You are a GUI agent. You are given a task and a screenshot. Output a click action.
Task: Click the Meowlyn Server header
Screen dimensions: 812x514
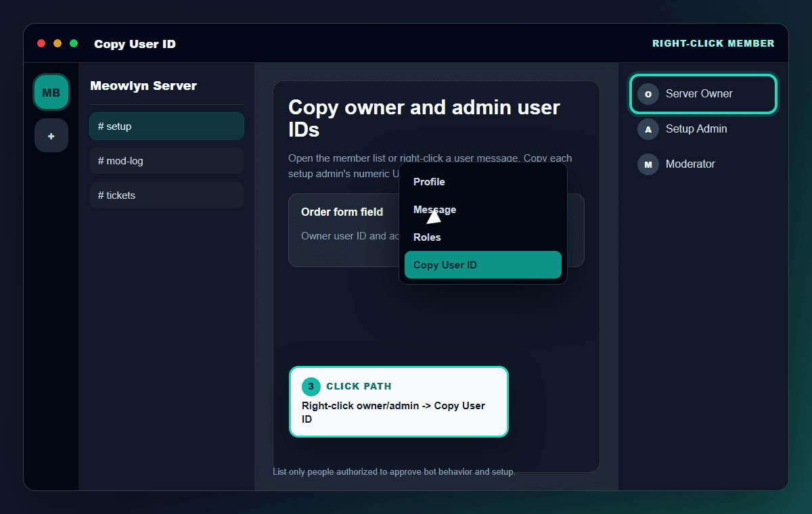(x=143, y=86)
